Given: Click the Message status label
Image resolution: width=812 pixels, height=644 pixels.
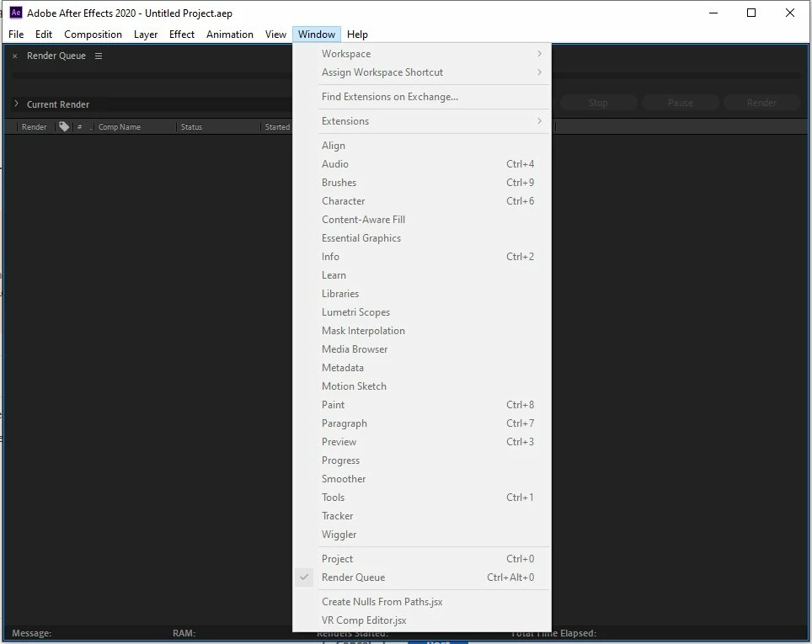Looking at the screenshot, I should click(x=32, y=633).
